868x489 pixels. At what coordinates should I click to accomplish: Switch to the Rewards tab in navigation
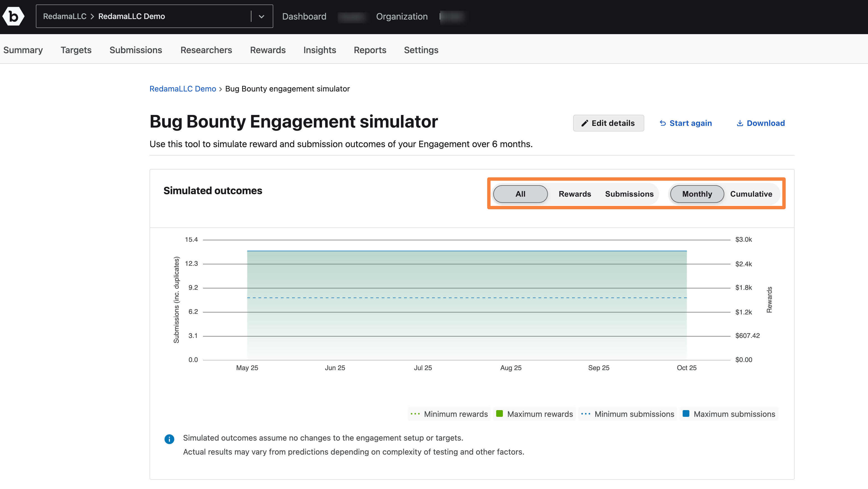click(268, 50)
